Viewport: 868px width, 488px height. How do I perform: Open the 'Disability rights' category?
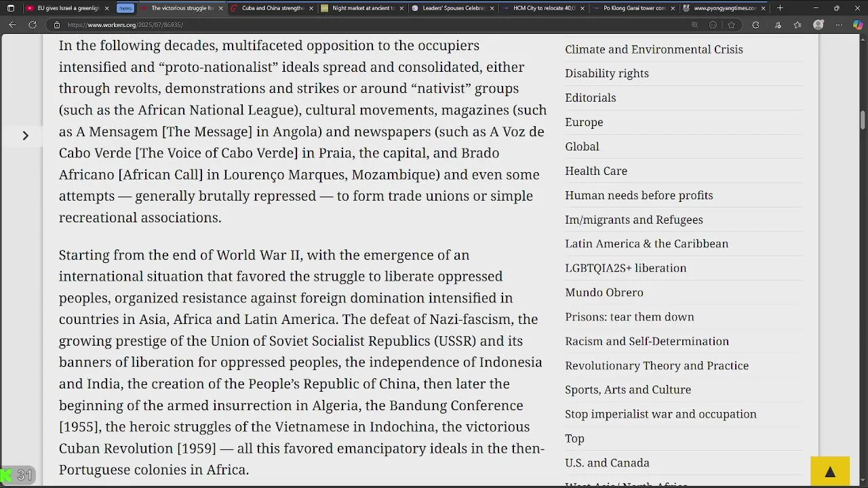click(607, 73)
